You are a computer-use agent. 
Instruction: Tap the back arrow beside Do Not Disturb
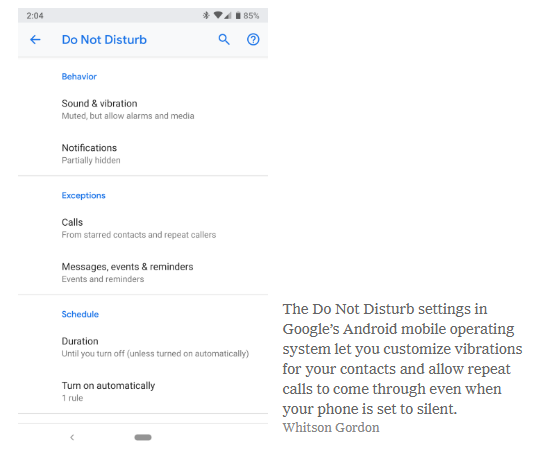point(35,40)
